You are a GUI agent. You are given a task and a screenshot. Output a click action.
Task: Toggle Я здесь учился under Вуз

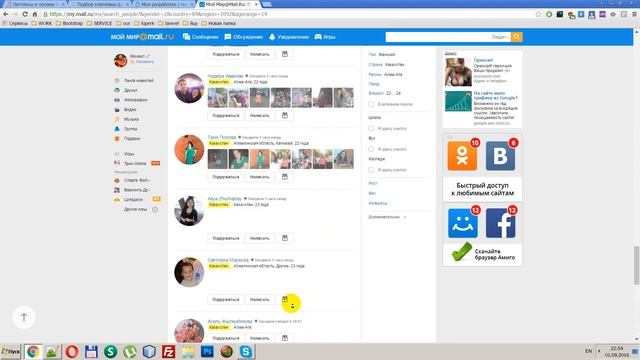coord(371,149)
